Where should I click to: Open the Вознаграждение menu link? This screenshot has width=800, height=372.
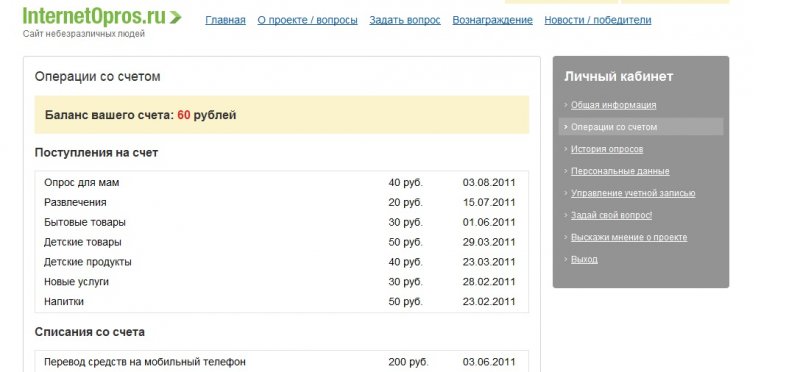click(492, 20)
